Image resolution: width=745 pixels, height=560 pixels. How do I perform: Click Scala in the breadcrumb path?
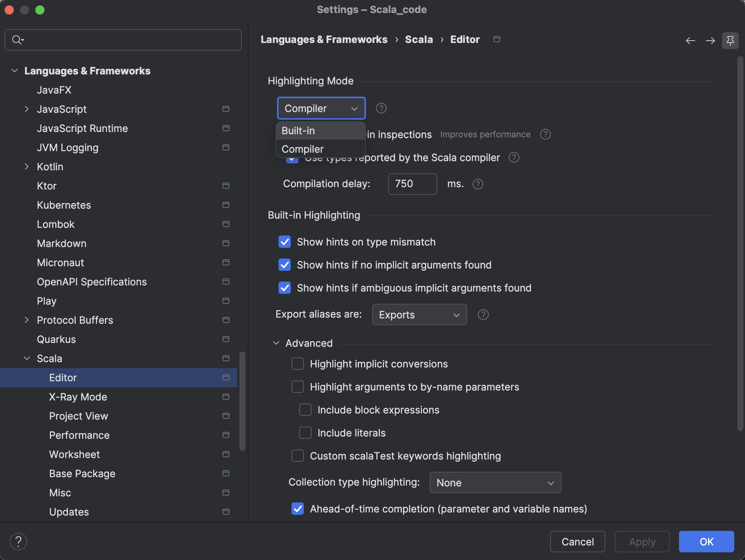pos(419,40)
